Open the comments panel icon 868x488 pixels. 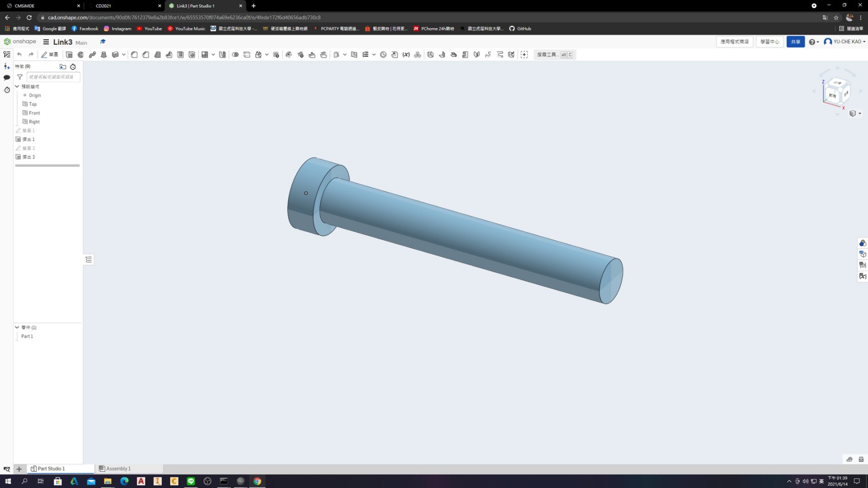[x=7, y=78]
